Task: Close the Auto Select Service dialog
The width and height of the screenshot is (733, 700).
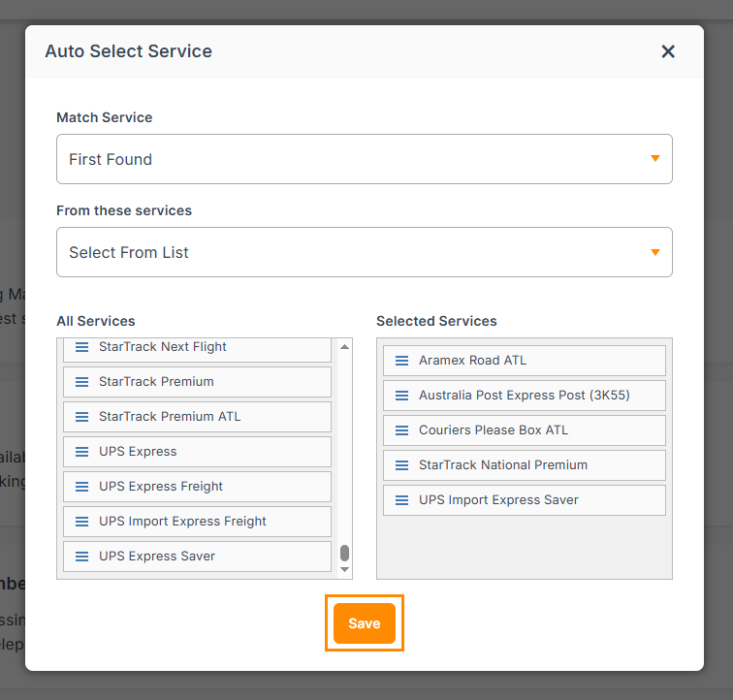Action: 668,51
